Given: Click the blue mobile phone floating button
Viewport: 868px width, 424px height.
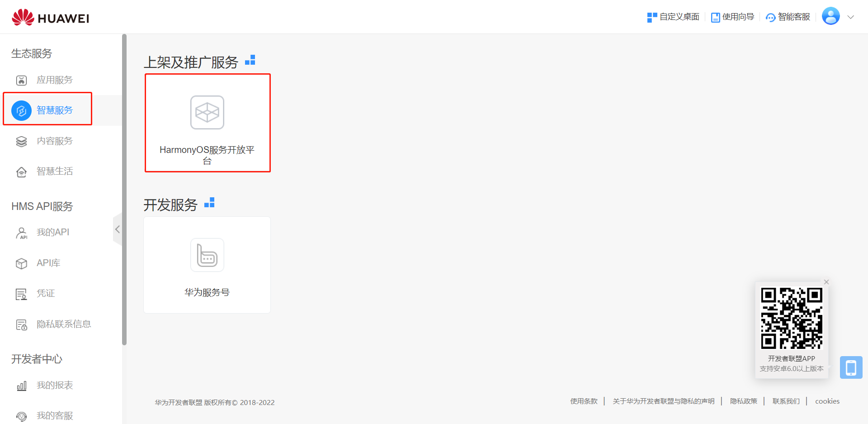Looking at the screenshot, I should [x=851, y=367].
